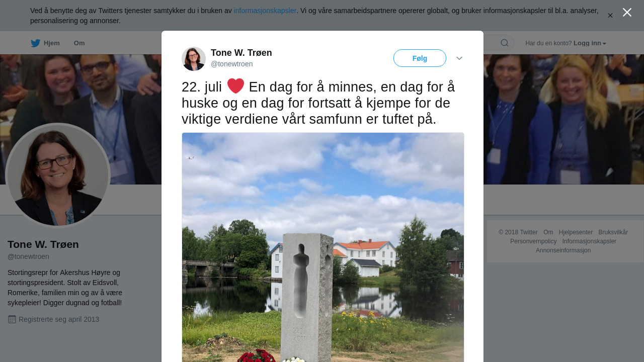
Task: Open the informasjonskapsler link in banner
Action: pos(265,11)
